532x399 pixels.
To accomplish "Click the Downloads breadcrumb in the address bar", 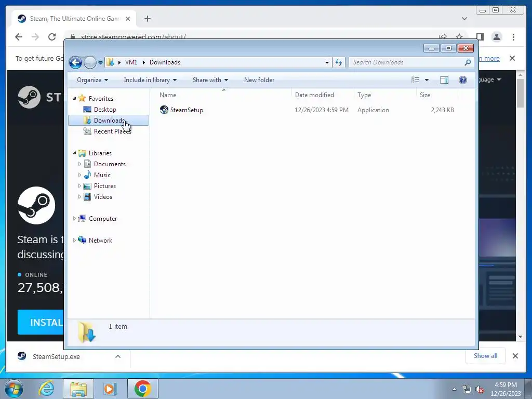I will [x=165, y=62].
